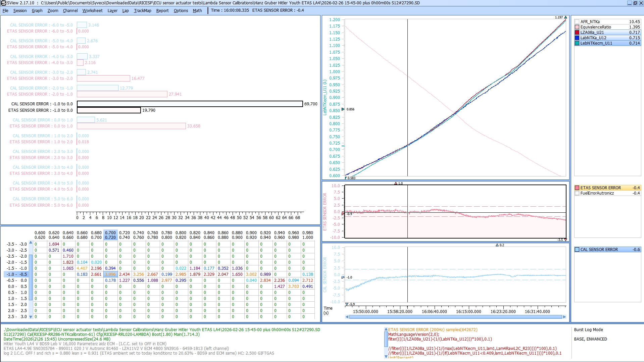This screenshot has height=362, width=644.
Task: Click the 0.2 max marker on CAL chart
Action: pos(497,245)
